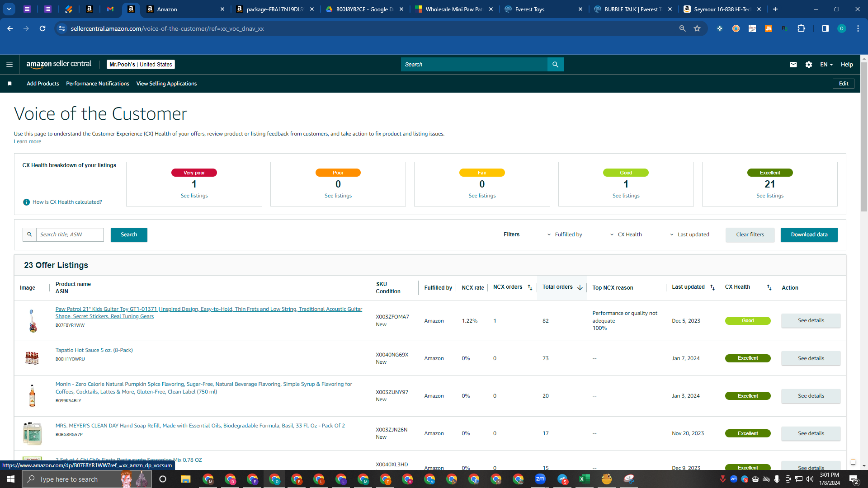This screenshot has width=868, height=488.
Task: Reload the page with the refresh icon
Action: click(x=42, y=28)
